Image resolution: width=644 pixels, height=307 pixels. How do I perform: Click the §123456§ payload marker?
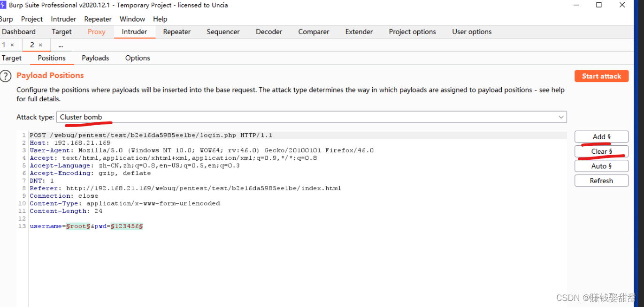[127, 226]
